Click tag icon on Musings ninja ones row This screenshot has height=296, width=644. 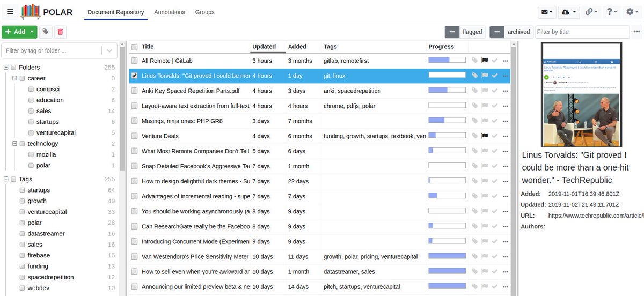(474, 121)
